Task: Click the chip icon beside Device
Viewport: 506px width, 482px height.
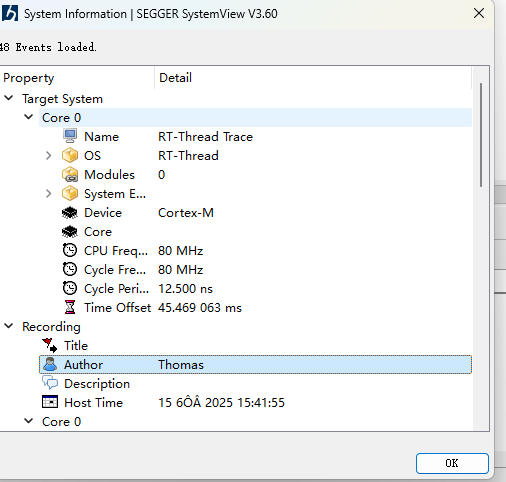Action: click(x=70, y=212)
